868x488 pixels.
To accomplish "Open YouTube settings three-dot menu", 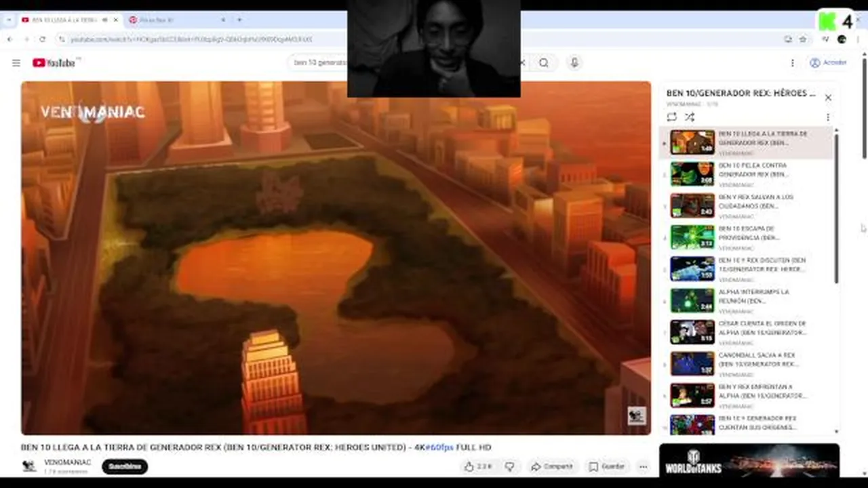I will (792, 63).
